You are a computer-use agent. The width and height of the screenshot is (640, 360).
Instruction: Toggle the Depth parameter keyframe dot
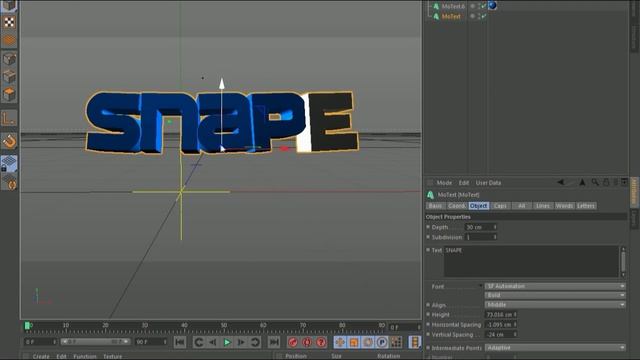click(428, 227)
